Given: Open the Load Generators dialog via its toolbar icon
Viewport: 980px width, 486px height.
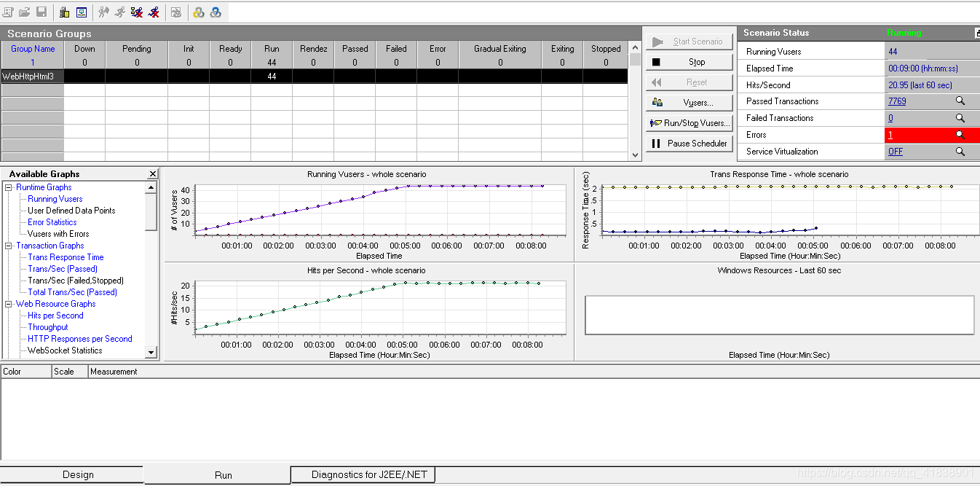Looking at the screenshot, I should point(82,12).
